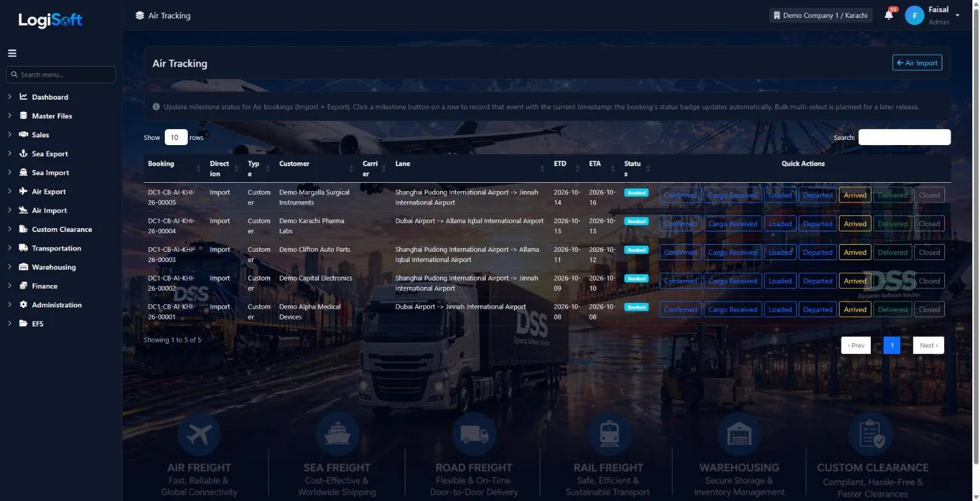Sort table by Booking column
This screenshot has height=501, width=980.
tap(174, 168)
